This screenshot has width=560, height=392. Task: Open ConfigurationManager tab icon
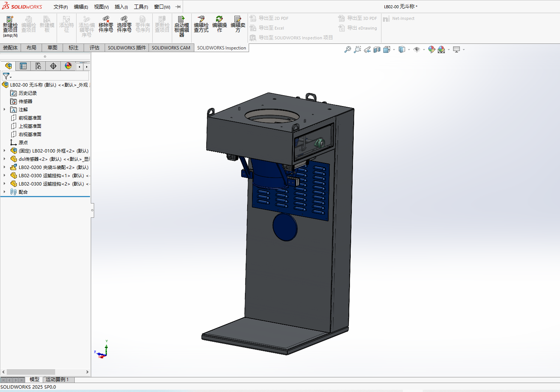click(38, 66)
